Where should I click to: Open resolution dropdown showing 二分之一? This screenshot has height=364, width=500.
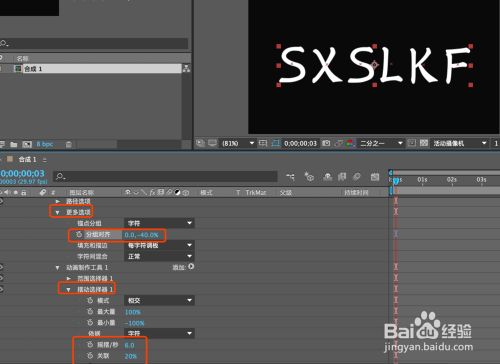[x=381, y=143]
